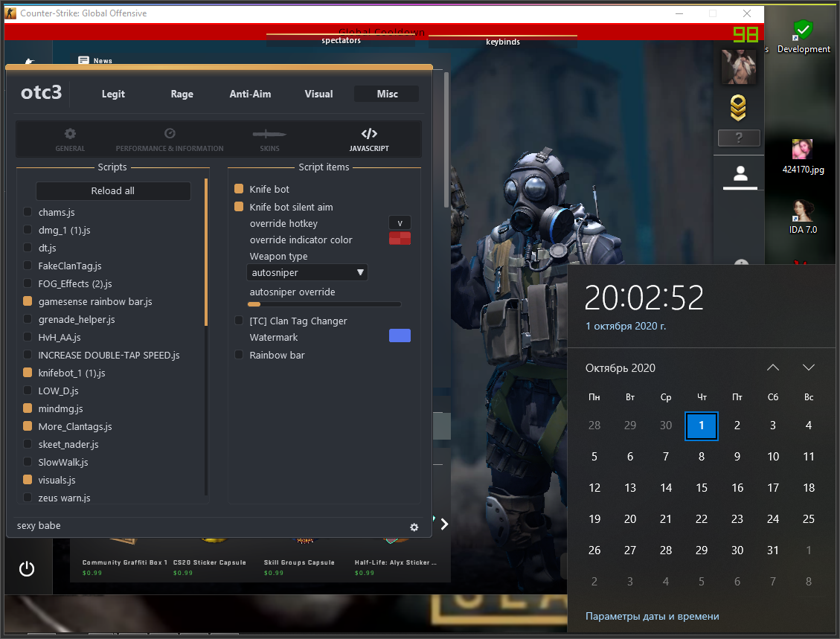
Task: Click the spectators panel header
Action: pyautogui.click(x=341, y=41)
